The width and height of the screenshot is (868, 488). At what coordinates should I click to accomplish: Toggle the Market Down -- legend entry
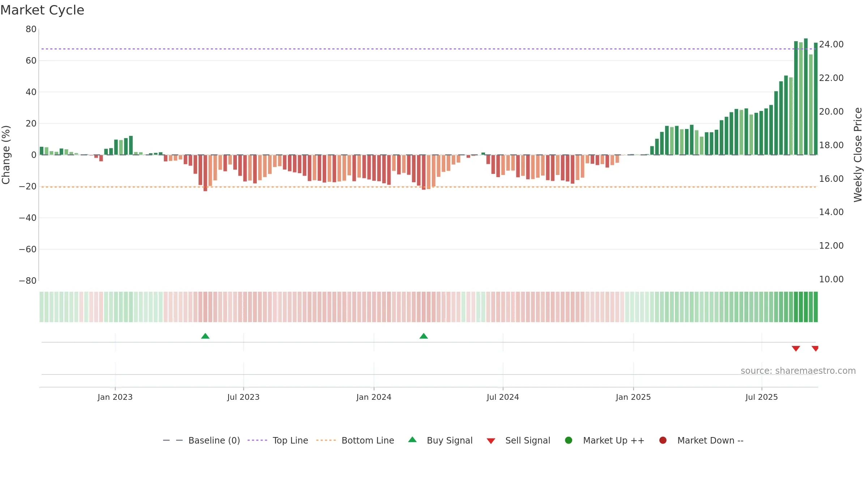point(701,440)
